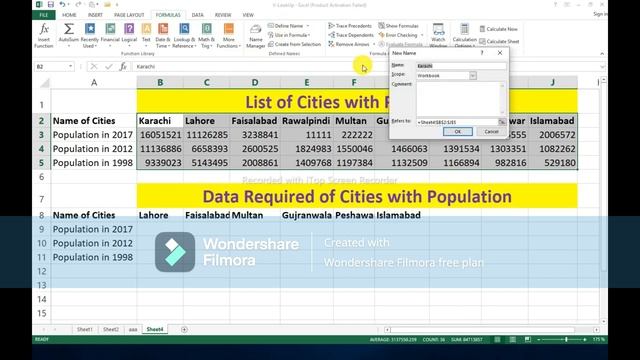Click OK in the New Name dialog
Viewport: 640px width, 360px height.
458,131
